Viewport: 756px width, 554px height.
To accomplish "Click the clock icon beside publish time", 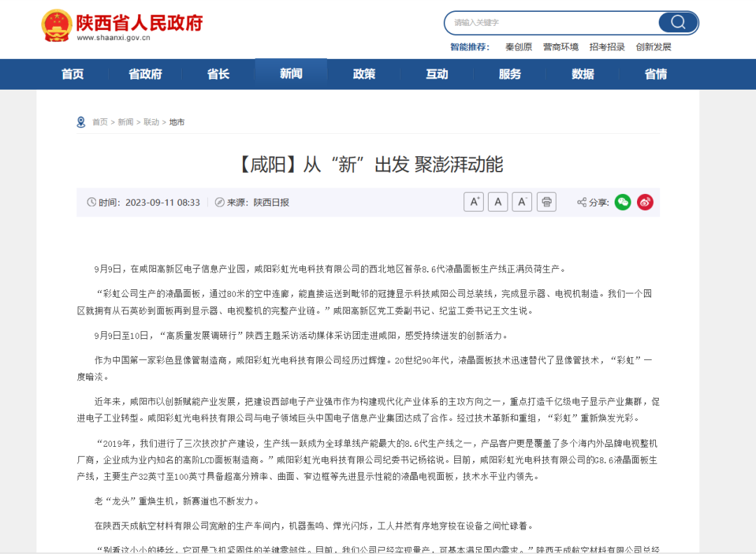I will 91,202.
